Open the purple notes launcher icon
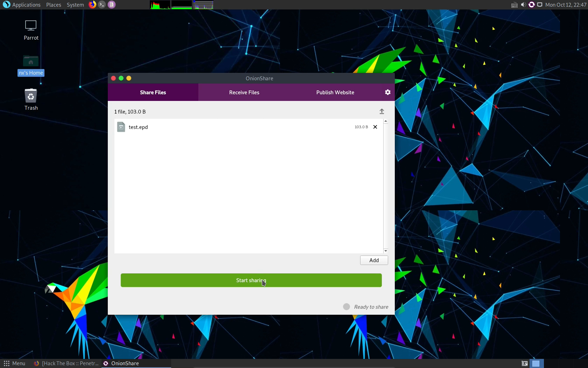 click(112, 5)
